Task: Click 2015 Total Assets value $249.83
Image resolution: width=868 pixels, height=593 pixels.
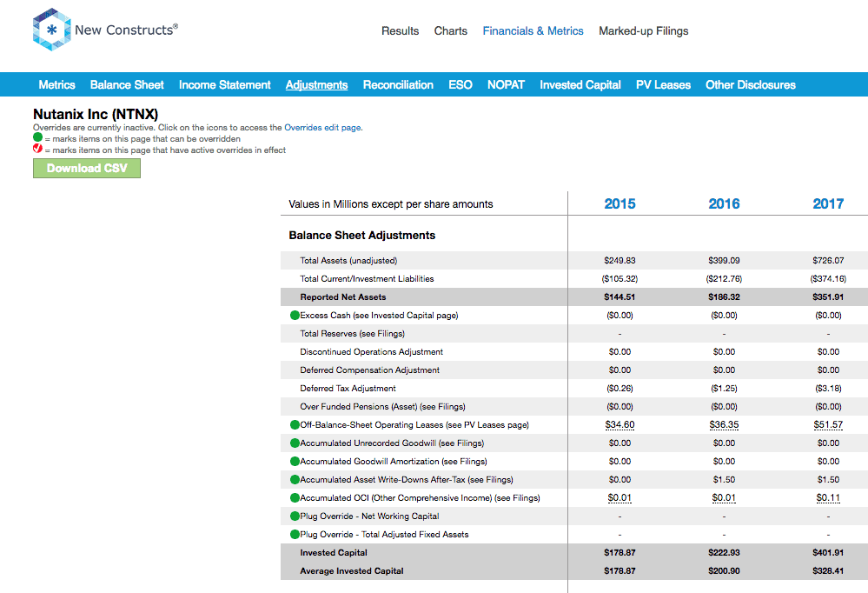Action: point(620,261)
